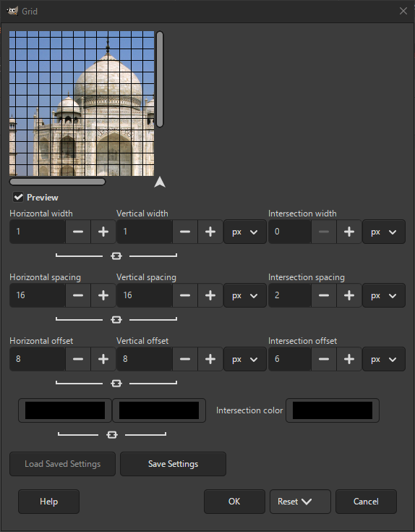
Task: Decrease Vertical width with minus button
Action: [x=185, y=232]
